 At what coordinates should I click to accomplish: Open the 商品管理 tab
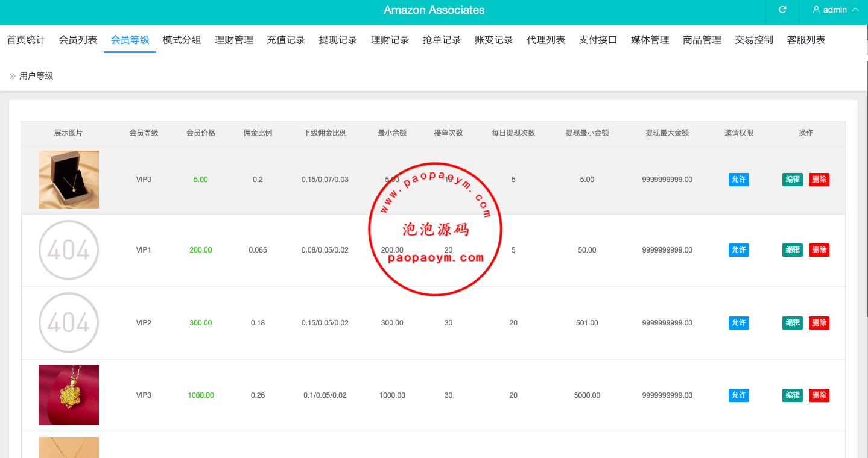point(702,40)
